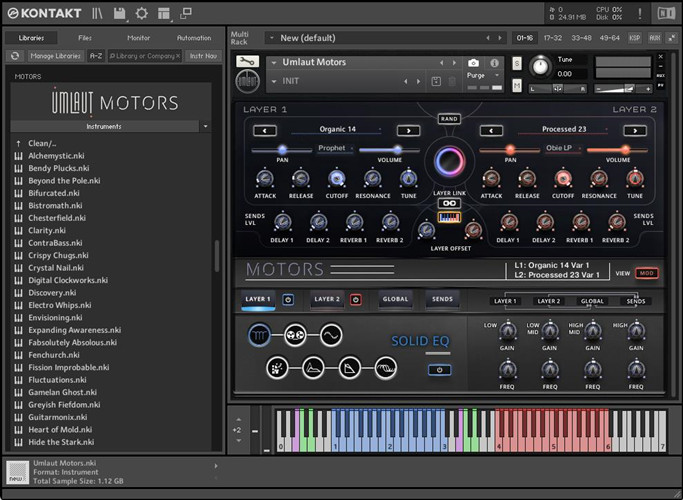Toggle Layer 1 power button
Viewport: 683px width, 500px height.
click(x=288, y=299)
